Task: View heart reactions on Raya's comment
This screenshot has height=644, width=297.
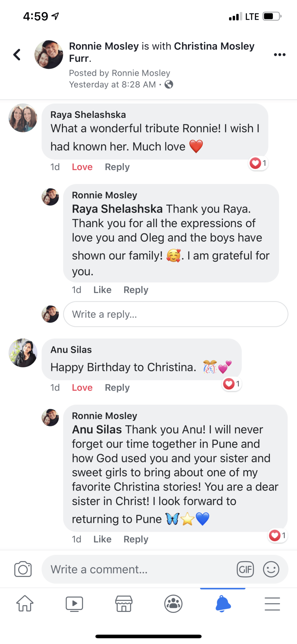Action: tap(258, 163)
